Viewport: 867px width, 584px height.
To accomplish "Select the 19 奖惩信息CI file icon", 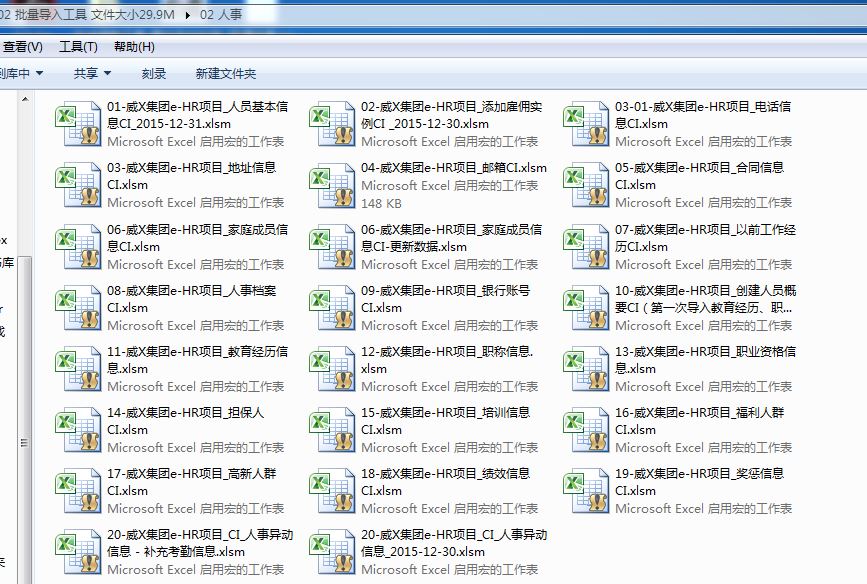I will coord(586,491).
